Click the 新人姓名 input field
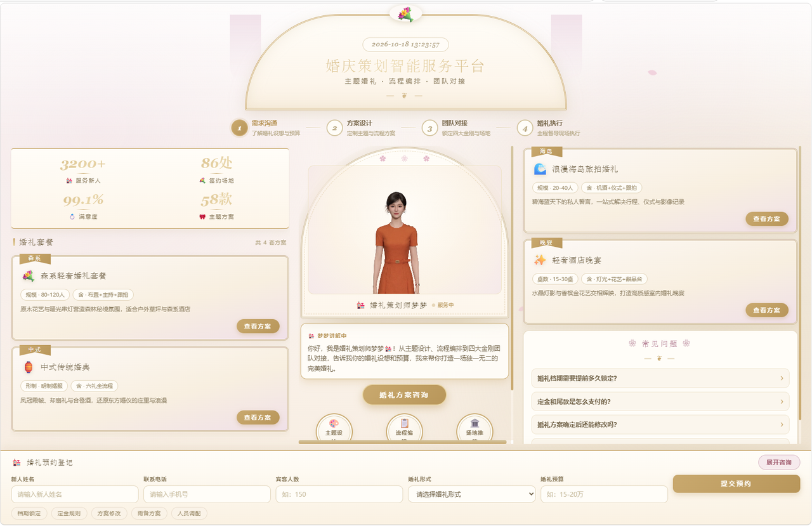 [75, 494]
